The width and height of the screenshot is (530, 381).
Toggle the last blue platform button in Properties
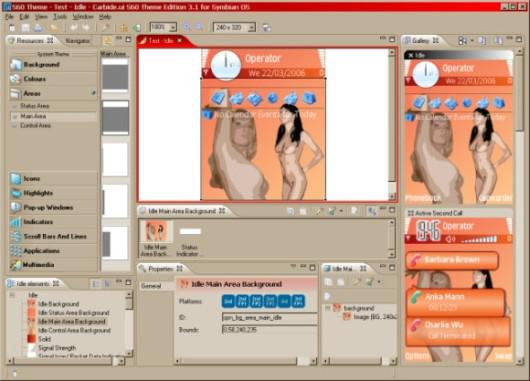pos(298,301)
